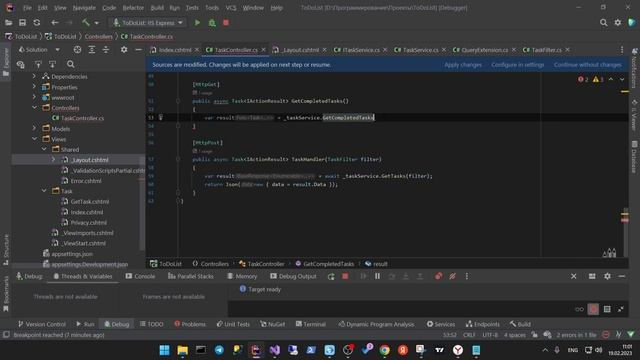Open Solution panel options gear
640x360 pixels.
tap(124, 50)
